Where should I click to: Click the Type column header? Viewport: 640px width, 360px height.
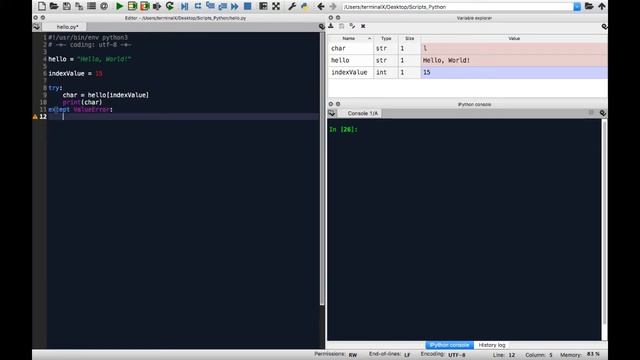[x=386, y=38]
